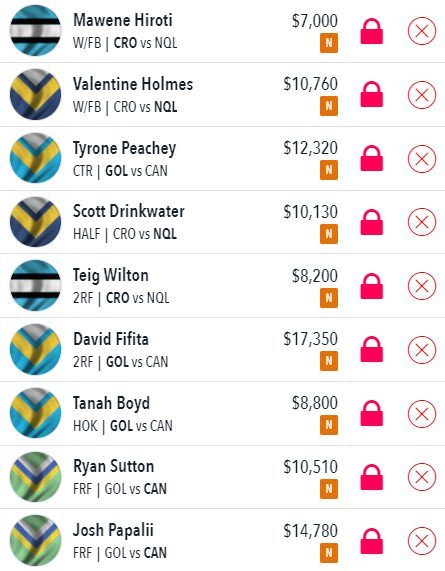
Task: Toggle lock icon for Mawene Hiroti
Action: tap(371, 31)
